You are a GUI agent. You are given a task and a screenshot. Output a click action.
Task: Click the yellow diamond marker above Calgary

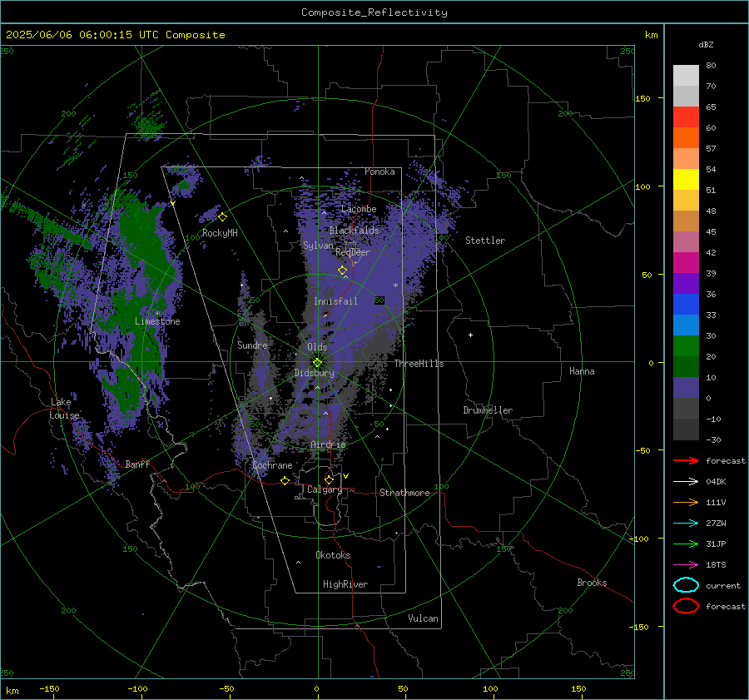329,479
